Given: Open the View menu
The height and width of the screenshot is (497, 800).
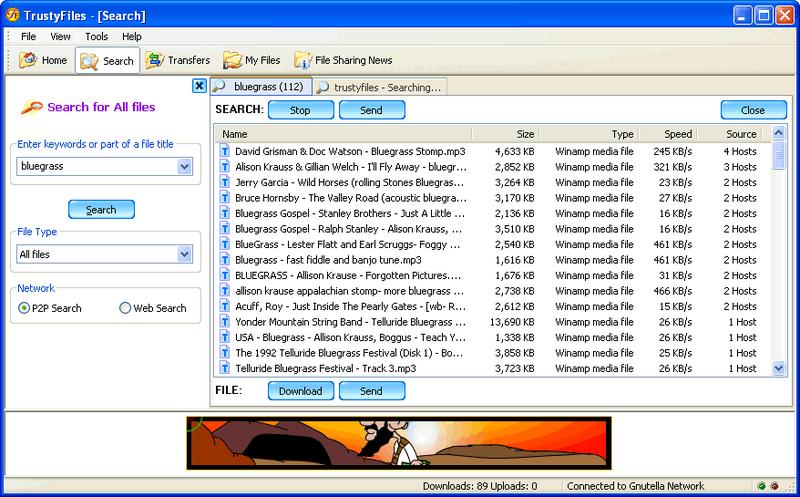Looking at the screenshot, I should click(x=60, y=36).
